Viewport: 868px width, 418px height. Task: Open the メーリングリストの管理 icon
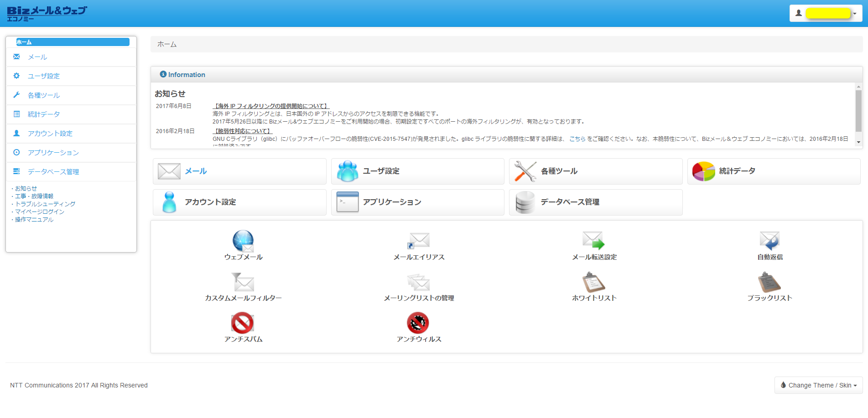(419, 282)
